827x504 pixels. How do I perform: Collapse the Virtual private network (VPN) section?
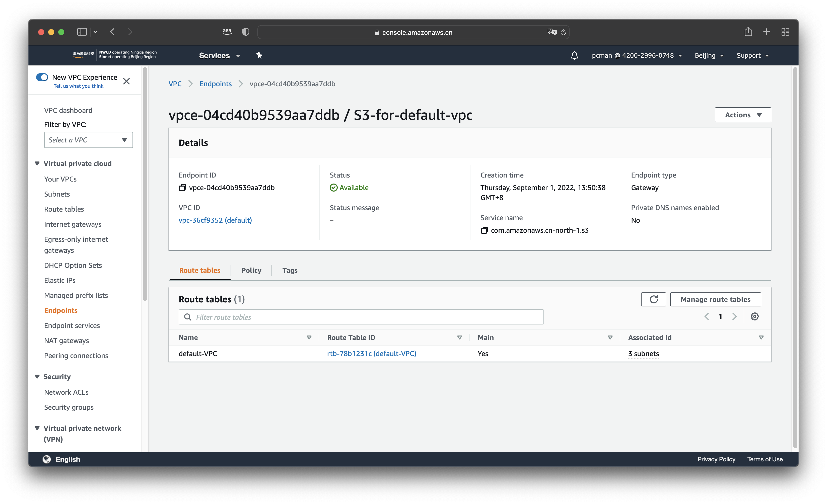click(37, 428)
